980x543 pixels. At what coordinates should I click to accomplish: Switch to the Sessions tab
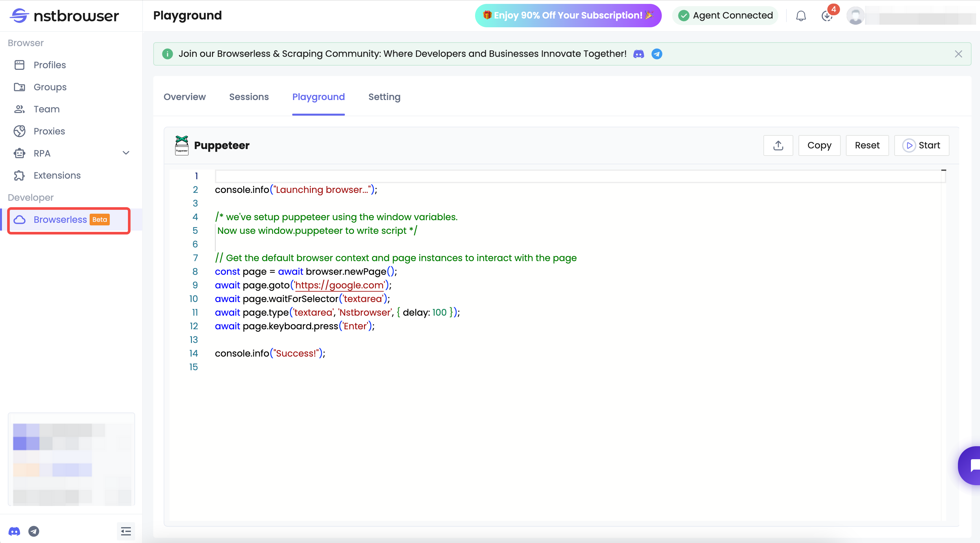click(x=249, y=97)
